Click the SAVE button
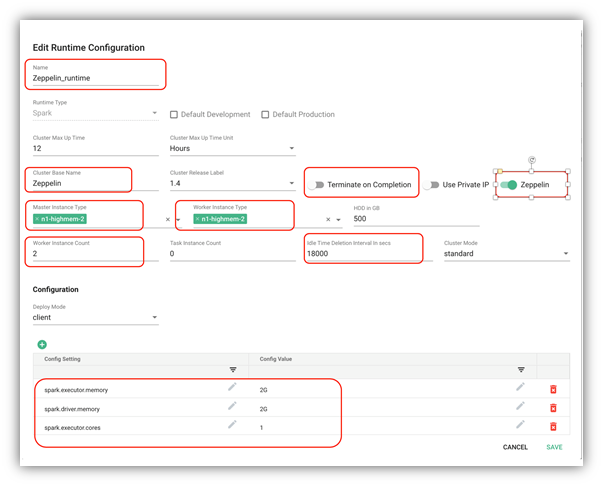603x486 pixels. coord(554,447)
